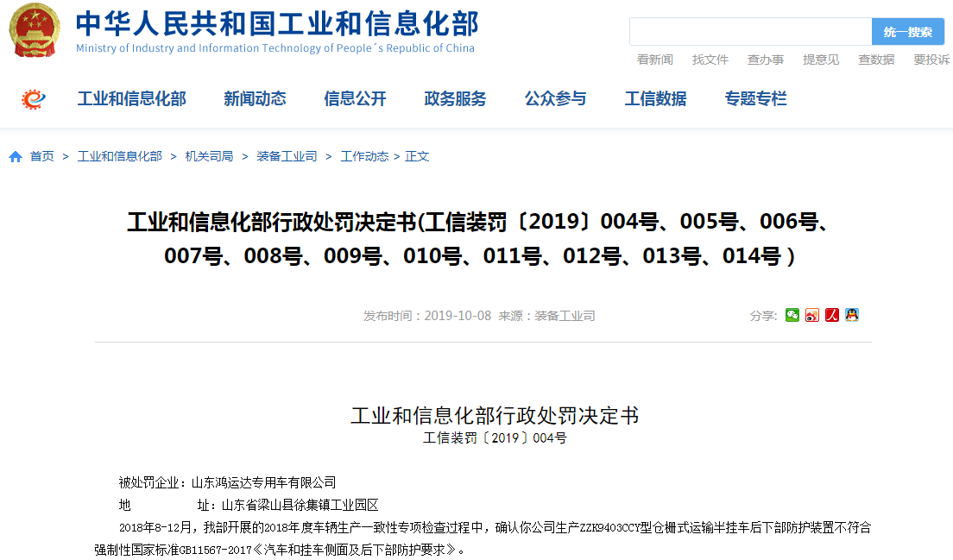This screenshot has width=953, height=560.
Task: Click publish date 2019-10-08 text
Action: 457,316
